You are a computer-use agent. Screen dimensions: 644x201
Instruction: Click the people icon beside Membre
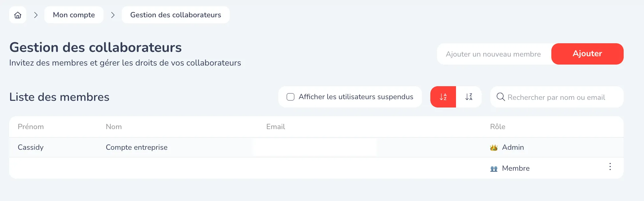pos(494,168)
